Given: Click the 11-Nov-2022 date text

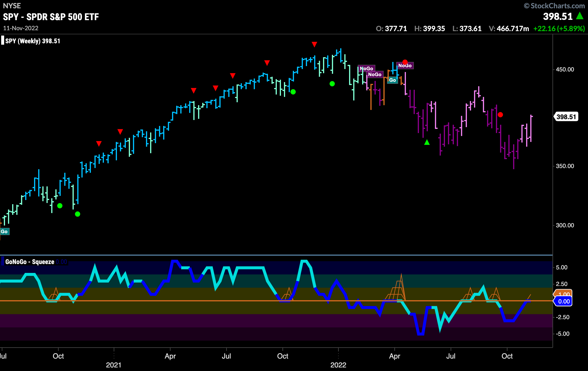Looking at the screenshot, I should click(x=21, y=28).
